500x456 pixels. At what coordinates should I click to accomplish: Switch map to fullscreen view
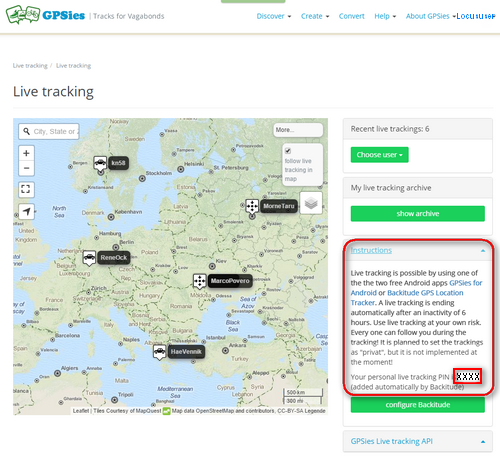point(26,189)
